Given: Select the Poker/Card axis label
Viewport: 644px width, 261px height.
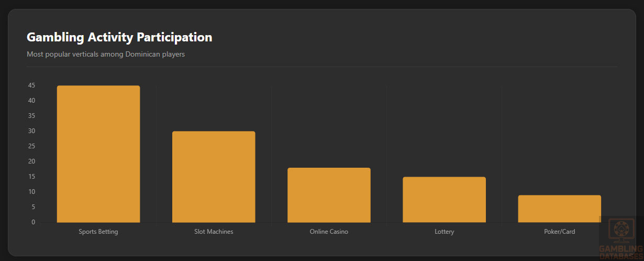Looking at the screenshot, I should coord(559,232).
